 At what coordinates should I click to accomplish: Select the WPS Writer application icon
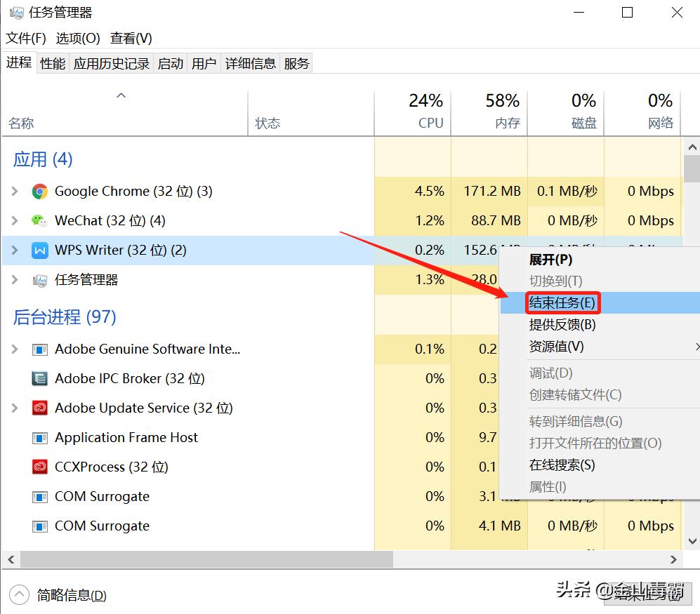(x=40, y=250)
